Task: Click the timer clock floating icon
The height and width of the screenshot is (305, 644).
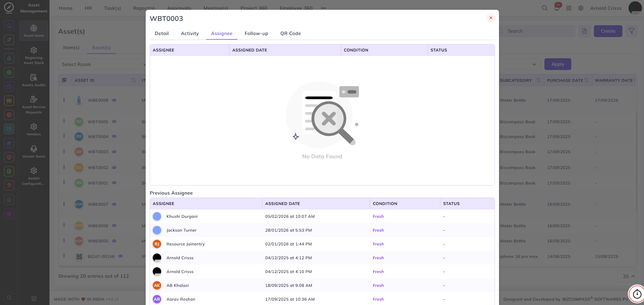Action: pyautogui.click(x=637, y=294)
